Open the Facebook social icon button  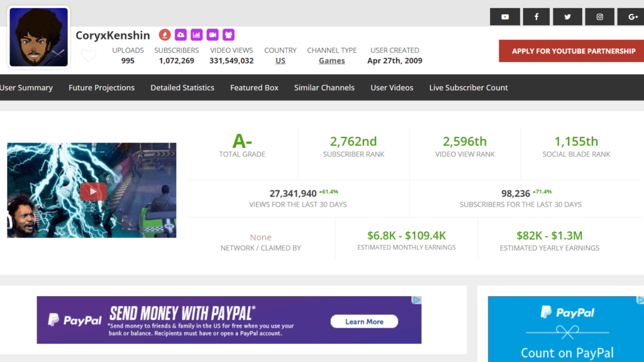pyautogui.click(x=536, y=17)
